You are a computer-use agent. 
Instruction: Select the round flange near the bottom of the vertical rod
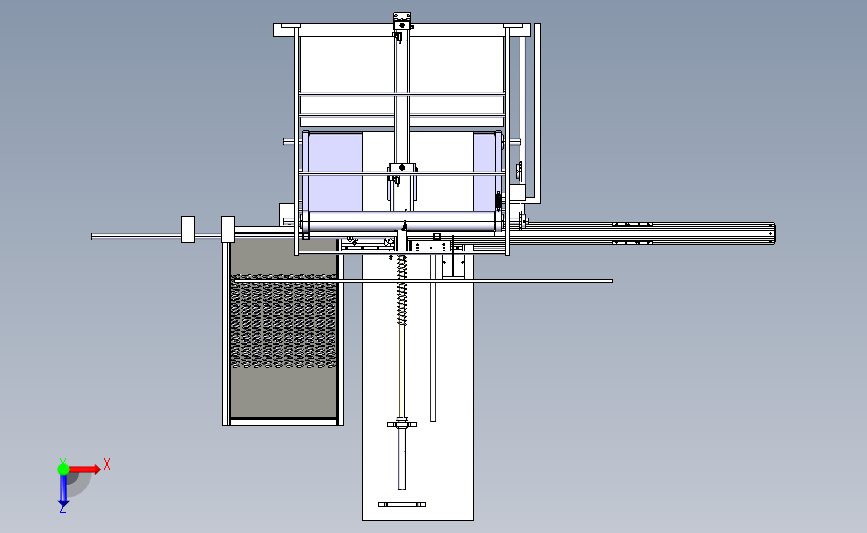coord(402,425)
